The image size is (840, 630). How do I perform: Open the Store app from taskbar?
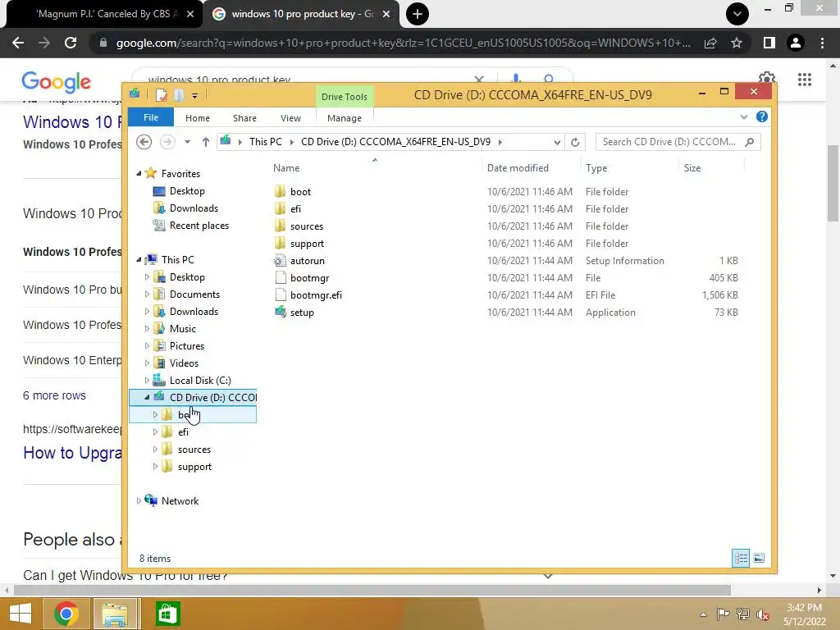167,614
